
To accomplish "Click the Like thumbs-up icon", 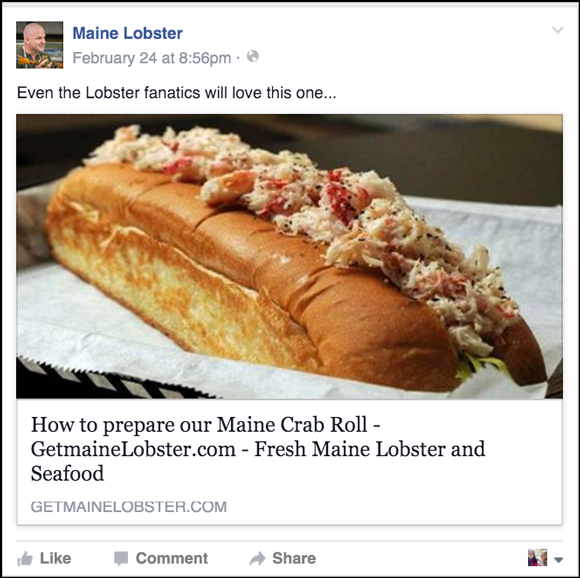I will click(25, 559).
